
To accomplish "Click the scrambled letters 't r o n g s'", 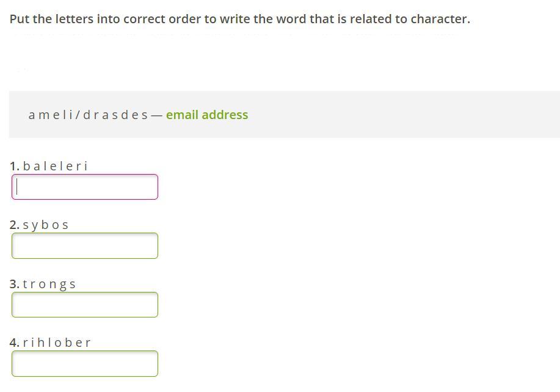I will click(49, 284).
